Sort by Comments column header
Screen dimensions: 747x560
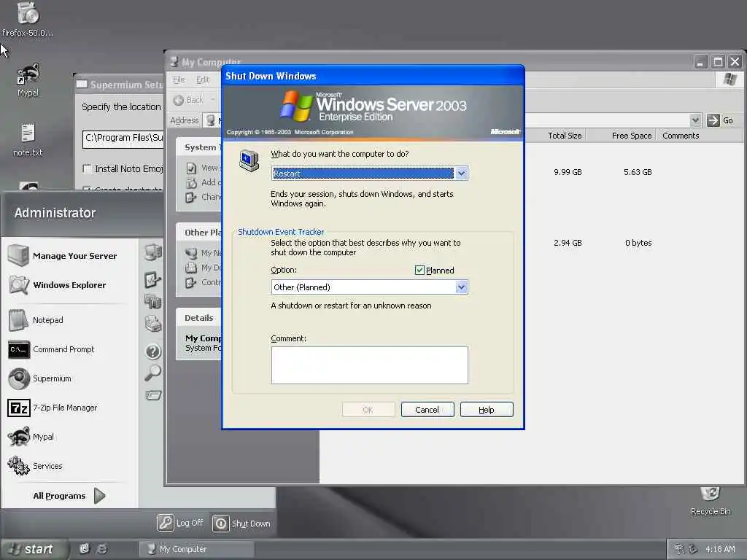(x=681, y=136)
